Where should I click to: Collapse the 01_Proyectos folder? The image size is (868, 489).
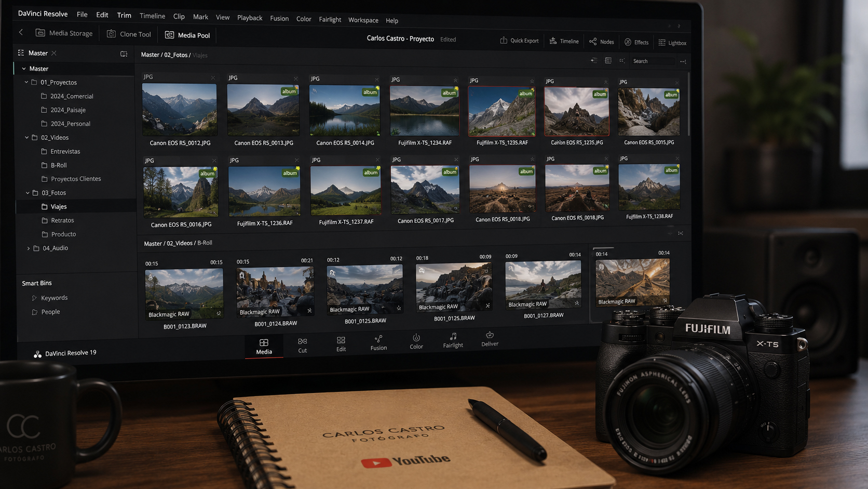(26, 82)
